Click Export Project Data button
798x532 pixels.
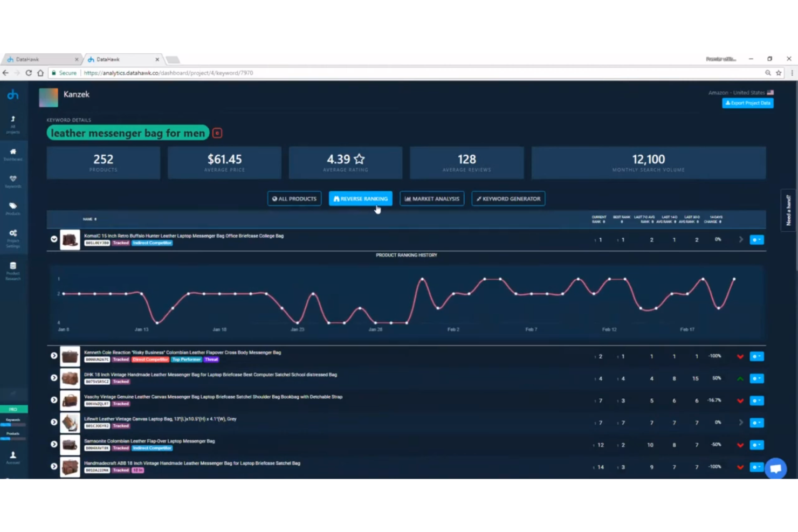(x=748, y=103)
